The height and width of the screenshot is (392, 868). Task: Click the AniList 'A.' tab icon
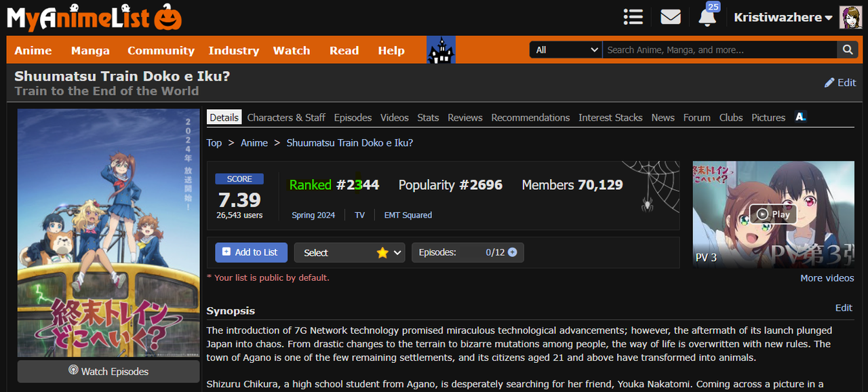800,117
